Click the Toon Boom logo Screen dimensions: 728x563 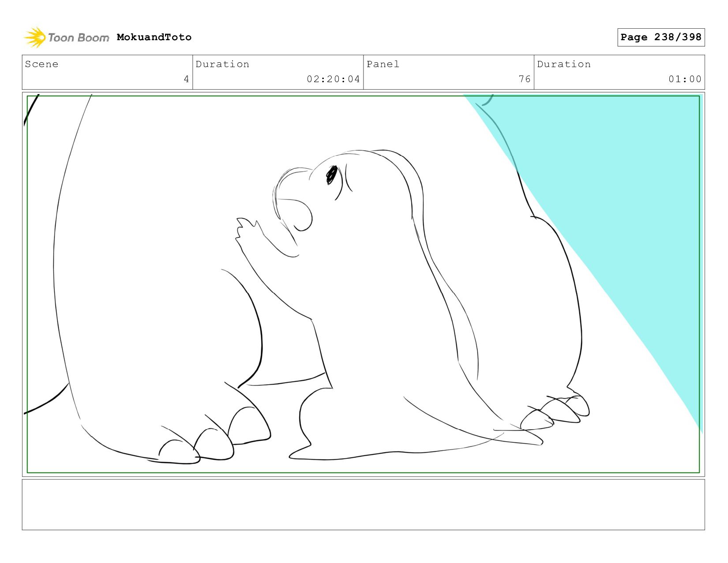tap(66, 38)
